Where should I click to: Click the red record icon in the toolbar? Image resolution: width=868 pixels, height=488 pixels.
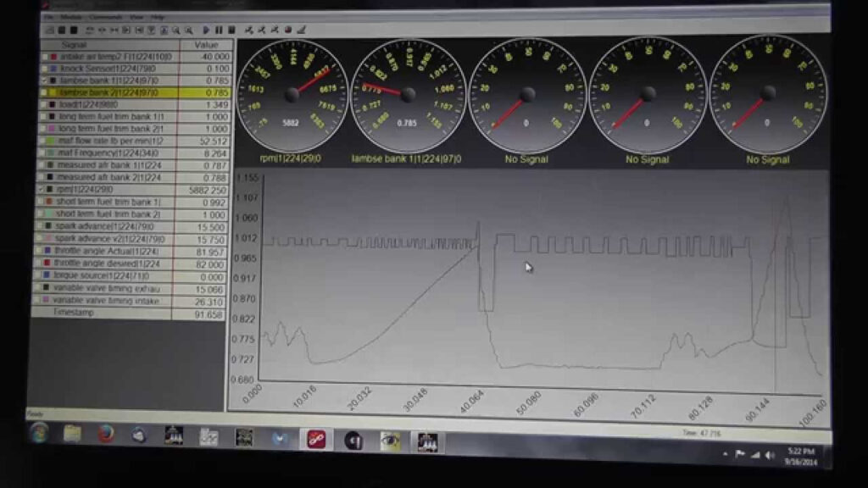tap(288, 30)
